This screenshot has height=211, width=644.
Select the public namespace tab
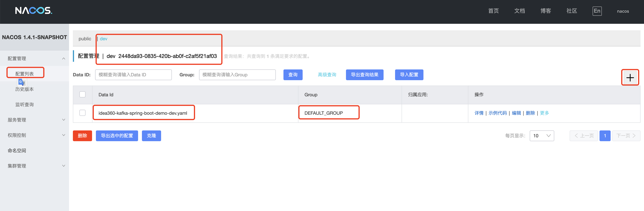click(x=85, y=39)
